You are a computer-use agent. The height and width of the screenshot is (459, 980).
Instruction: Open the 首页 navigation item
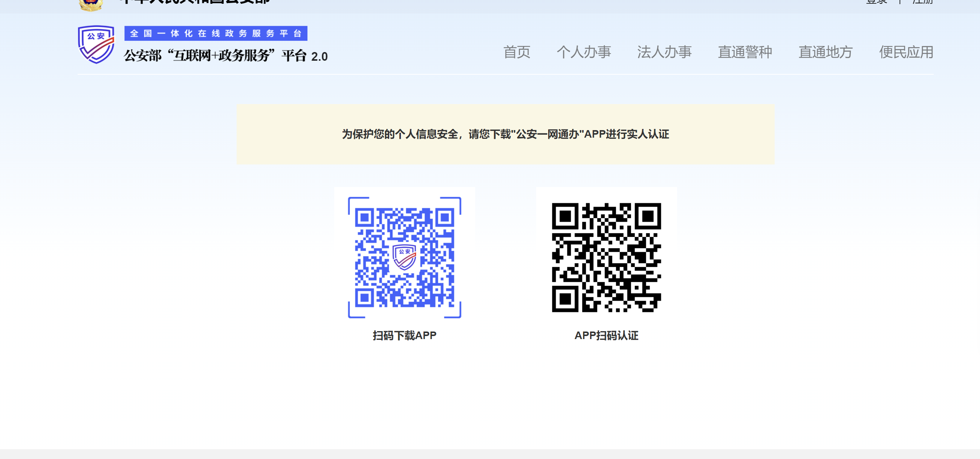click(517, 52)
